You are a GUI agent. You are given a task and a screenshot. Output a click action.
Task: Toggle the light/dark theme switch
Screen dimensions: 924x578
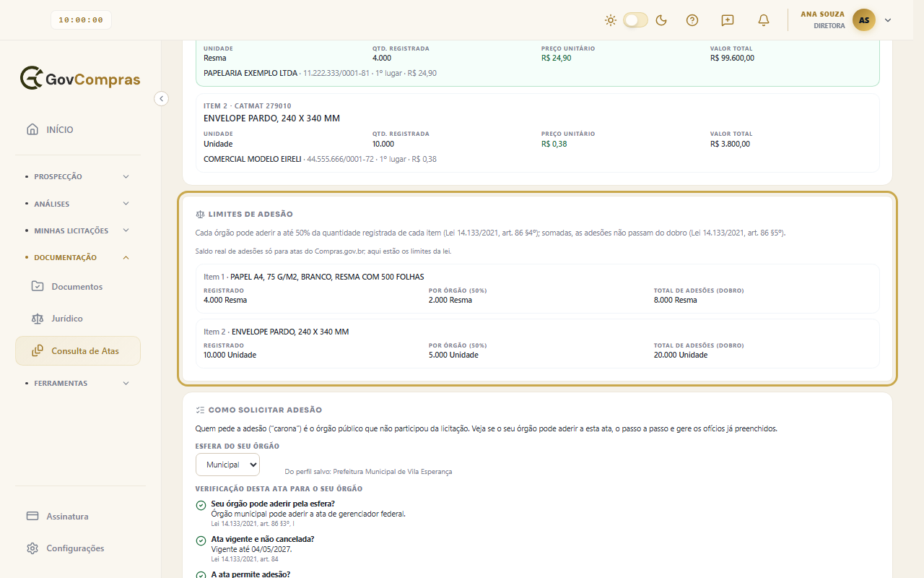pos(636,20)
